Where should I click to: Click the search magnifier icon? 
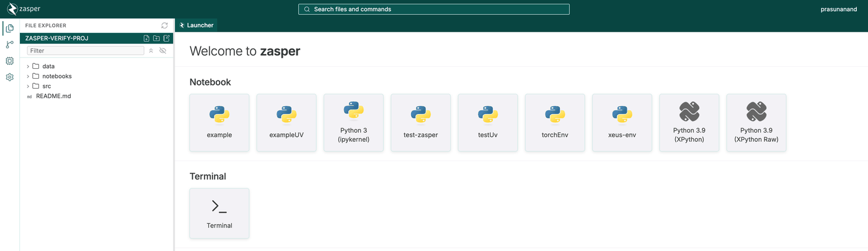pyautogui.click(x=306, y=9)
